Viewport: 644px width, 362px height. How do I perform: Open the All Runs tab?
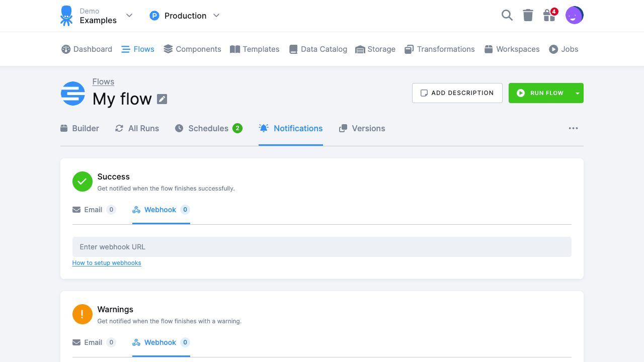(x=136, y=128)
